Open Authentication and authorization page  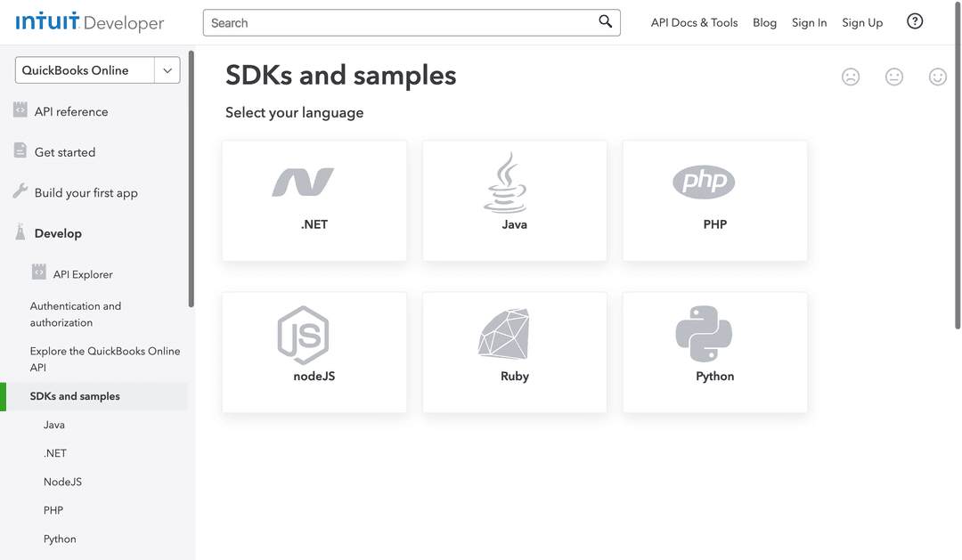[x=76, y=313]
